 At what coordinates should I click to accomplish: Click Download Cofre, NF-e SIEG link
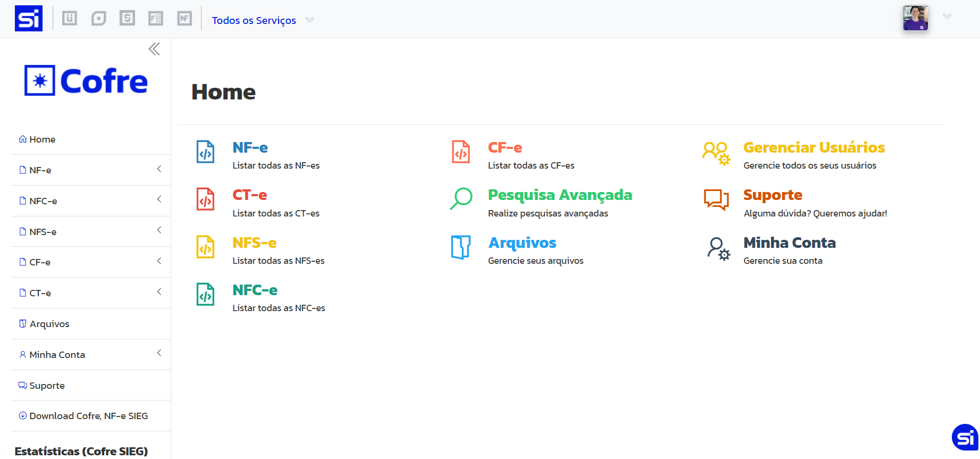click(x=88, y=416)
